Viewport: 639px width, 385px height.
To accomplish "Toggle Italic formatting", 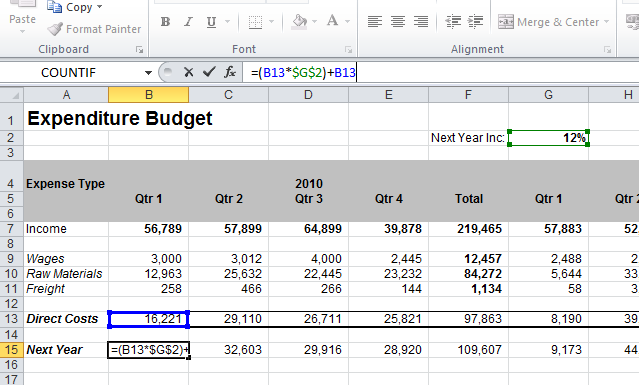I will (188, 22).
